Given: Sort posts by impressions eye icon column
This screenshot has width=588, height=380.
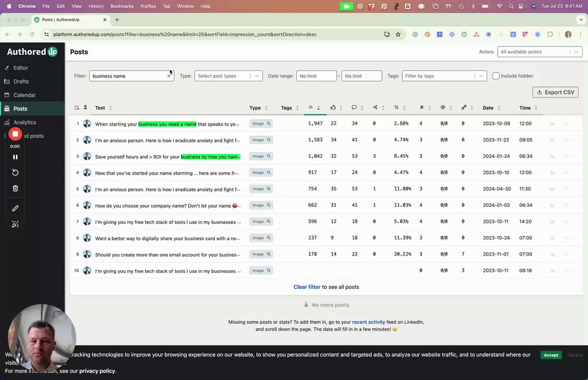Looking at the screenshot, I should coord(314,108).
